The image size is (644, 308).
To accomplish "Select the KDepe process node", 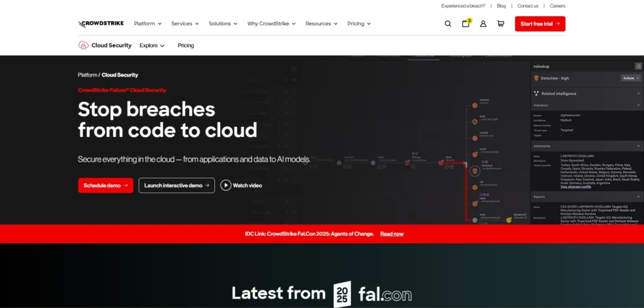I will click(x=407, y=163).
